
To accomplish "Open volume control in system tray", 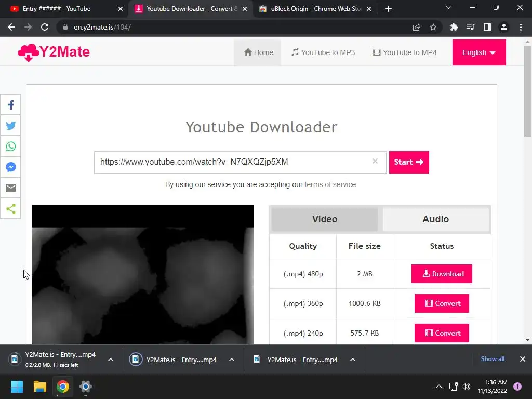I will [x=466, y=387].
